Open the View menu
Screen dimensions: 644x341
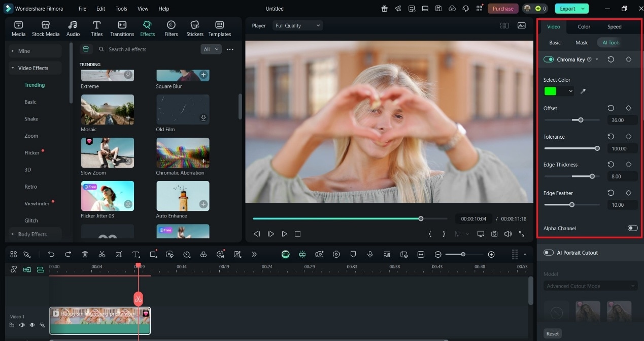[x=143, y=9]
